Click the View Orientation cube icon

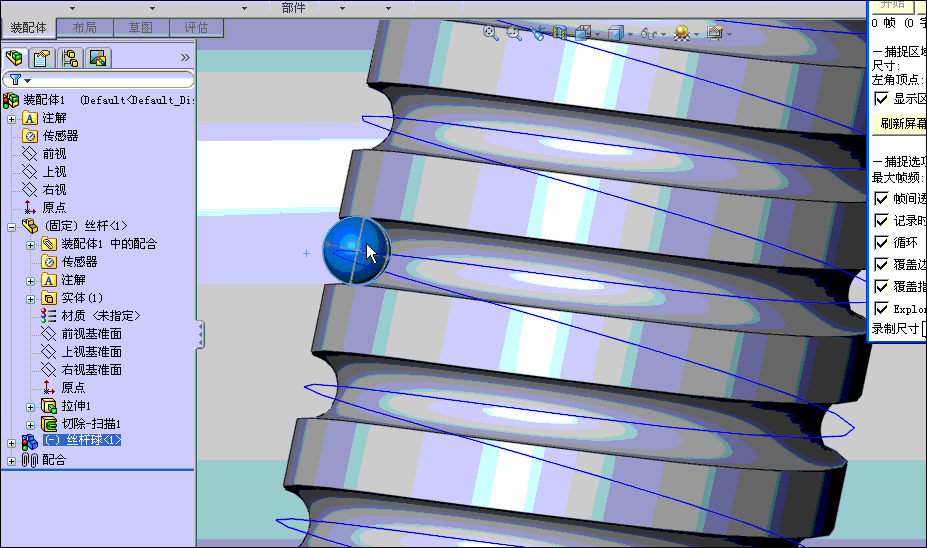pyautogui.click(x=583, y=33)
